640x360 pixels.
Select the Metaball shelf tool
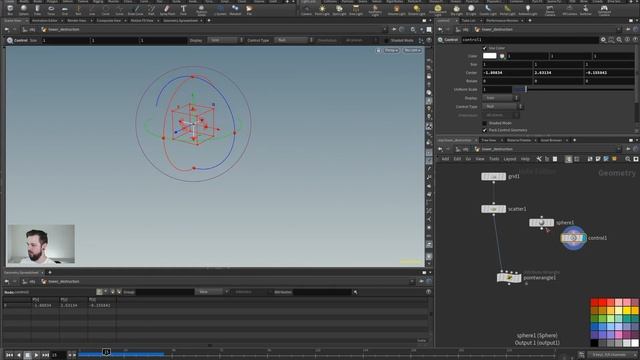(235, 9)
